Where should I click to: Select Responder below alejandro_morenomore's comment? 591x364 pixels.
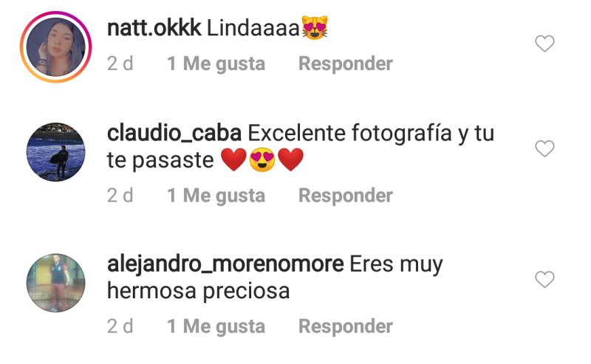[x=345, y=326]
